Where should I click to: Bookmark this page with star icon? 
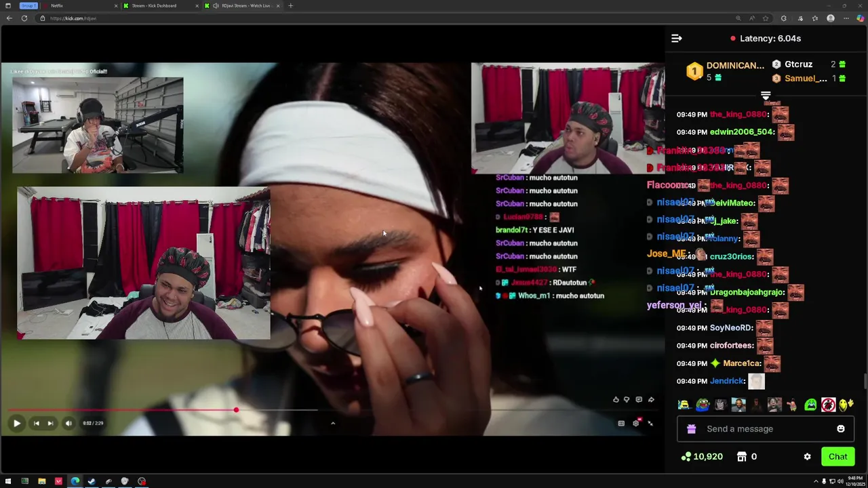[x=766, y=18]
